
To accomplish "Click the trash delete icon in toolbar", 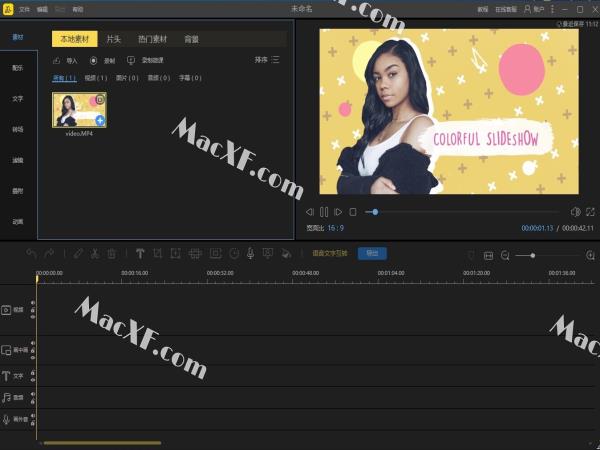I will (x=112, y=253).
